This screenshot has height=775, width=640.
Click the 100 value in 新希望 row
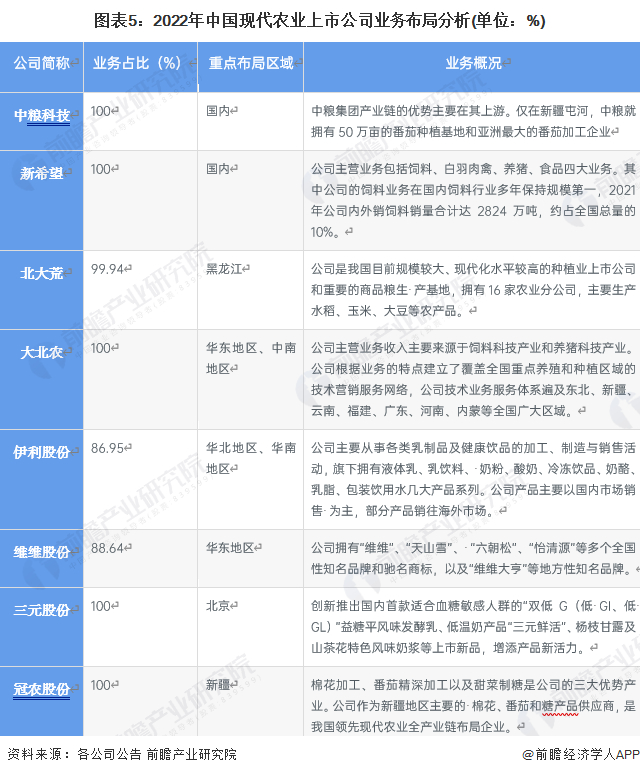[x=101, y=169]
